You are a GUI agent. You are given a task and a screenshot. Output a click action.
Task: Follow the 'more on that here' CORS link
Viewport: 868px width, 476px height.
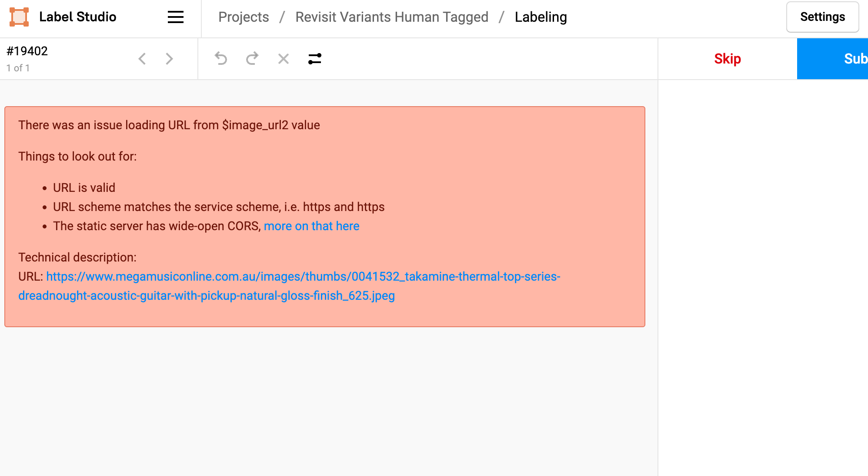(x=311, y=226)
